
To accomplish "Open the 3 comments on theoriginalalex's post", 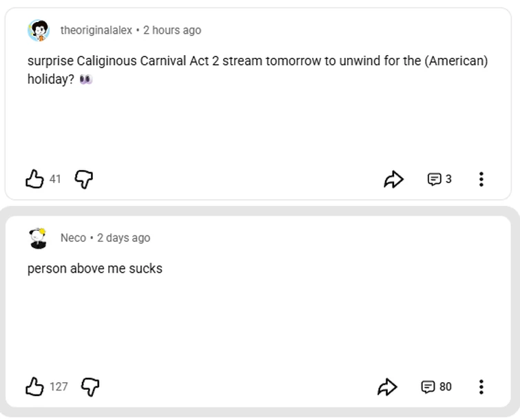I will click(439, 180).
